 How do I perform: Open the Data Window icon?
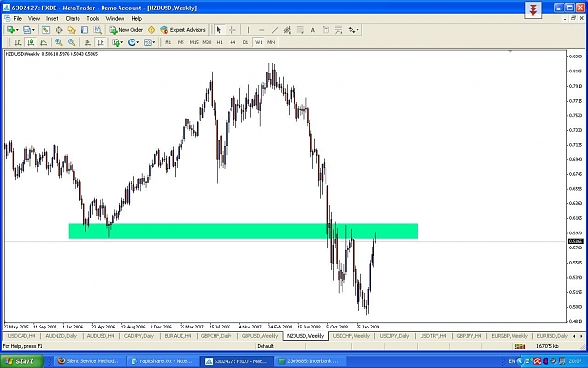coord(59,30)
